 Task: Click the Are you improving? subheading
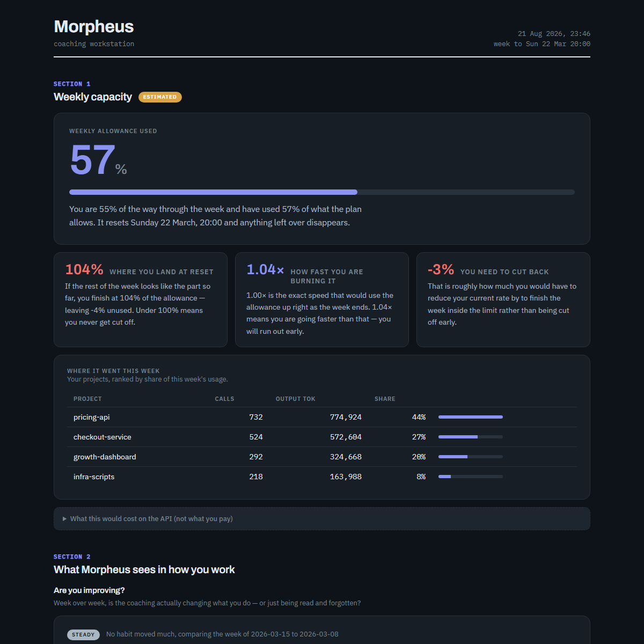[89, 590]
